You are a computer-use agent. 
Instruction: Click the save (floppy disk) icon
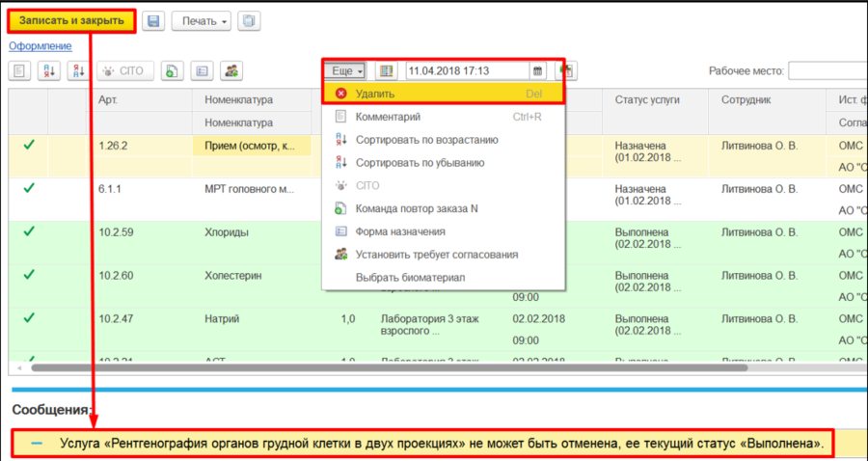point(153,21)
